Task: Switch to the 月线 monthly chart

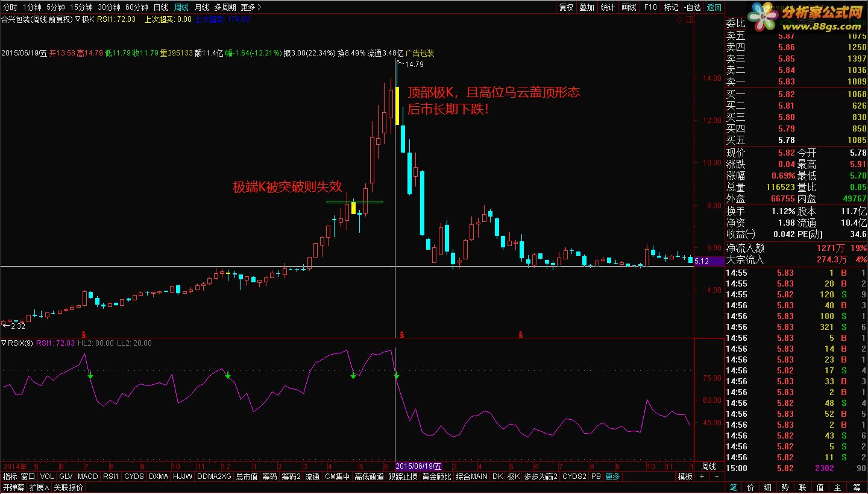Action: pos(202,7)
